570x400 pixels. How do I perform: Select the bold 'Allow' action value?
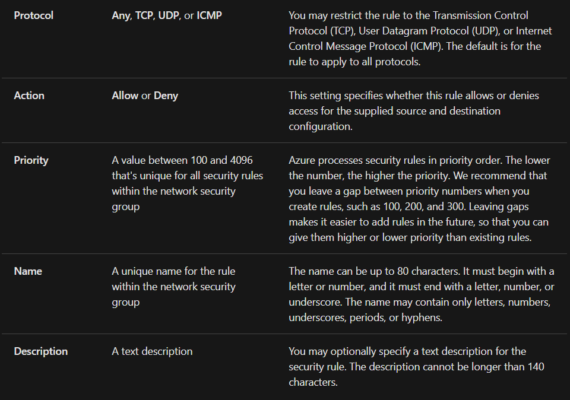click(x=125, y=96)
